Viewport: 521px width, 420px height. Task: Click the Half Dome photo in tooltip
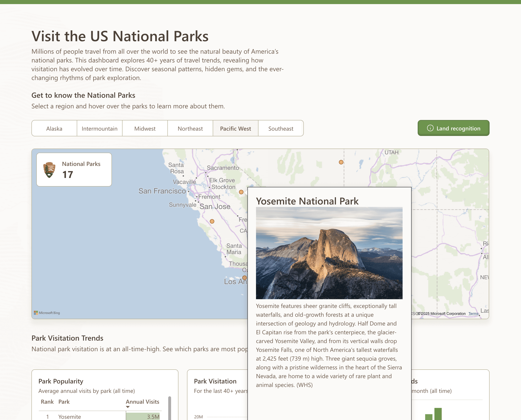tap(329, 253)
